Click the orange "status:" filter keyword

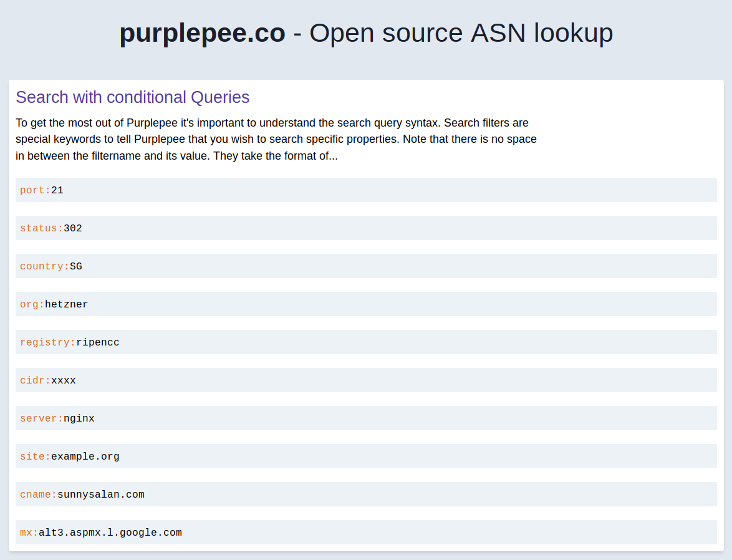41,228
